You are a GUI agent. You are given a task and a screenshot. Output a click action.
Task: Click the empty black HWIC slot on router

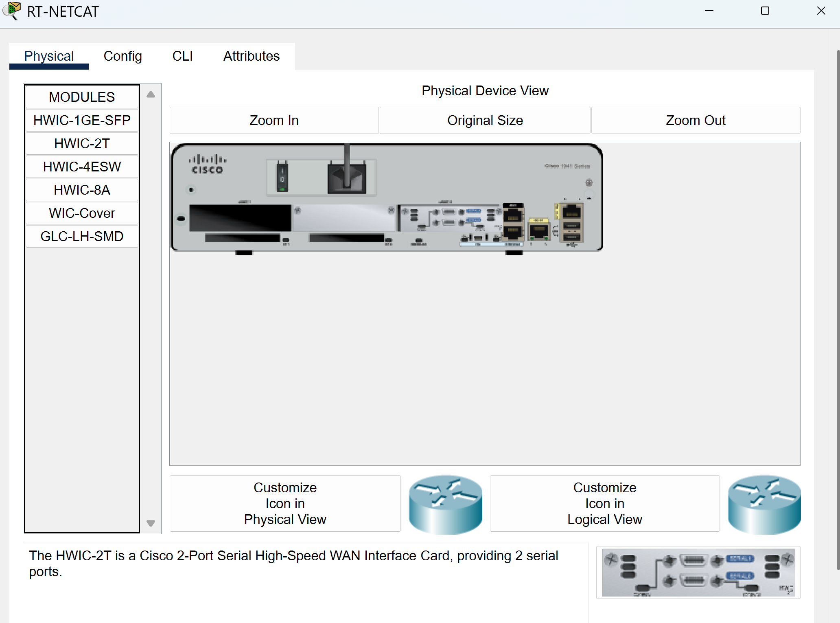pyautogui.click(x=240, y=218)
